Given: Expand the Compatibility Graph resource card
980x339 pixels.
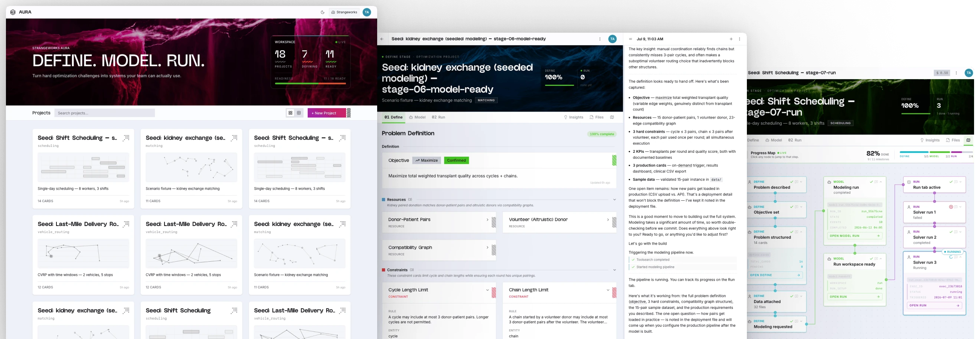Looking at the screenshot, I should (x=487, y=248).
